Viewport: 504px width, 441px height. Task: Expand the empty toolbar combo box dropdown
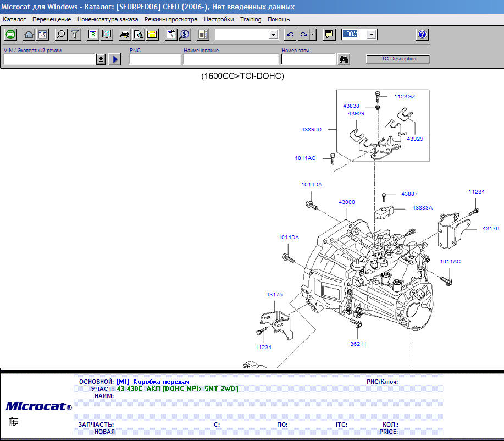click(x=273, y=35)
